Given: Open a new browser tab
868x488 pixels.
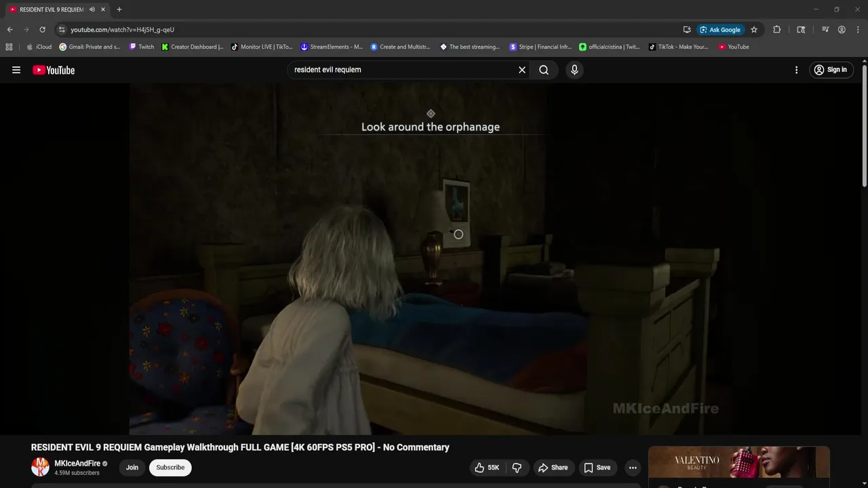Looking at the screenshot, I should (119, 9).
